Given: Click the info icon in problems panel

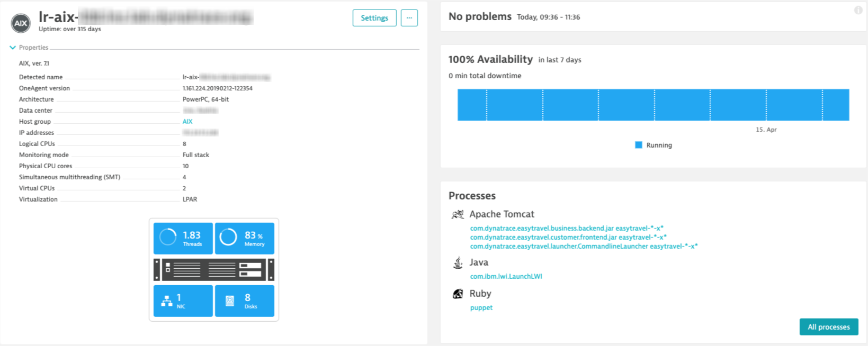Looking at the screenshot, I should tap(858, 10).
